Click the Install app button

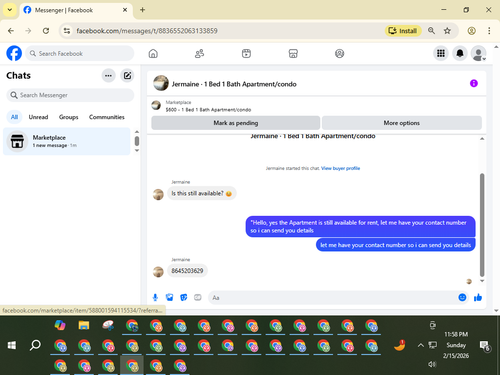tap(403, 31)
